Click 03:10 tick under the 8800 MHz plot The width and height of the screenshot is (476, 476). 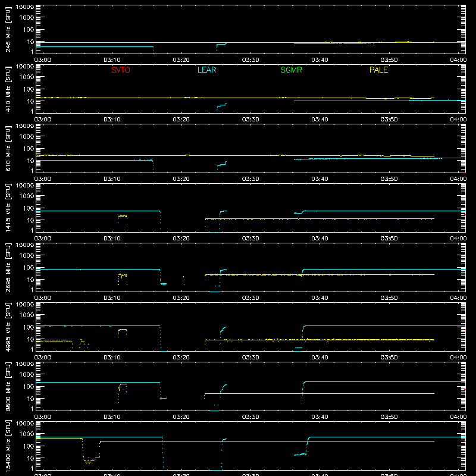click(112, 417)
